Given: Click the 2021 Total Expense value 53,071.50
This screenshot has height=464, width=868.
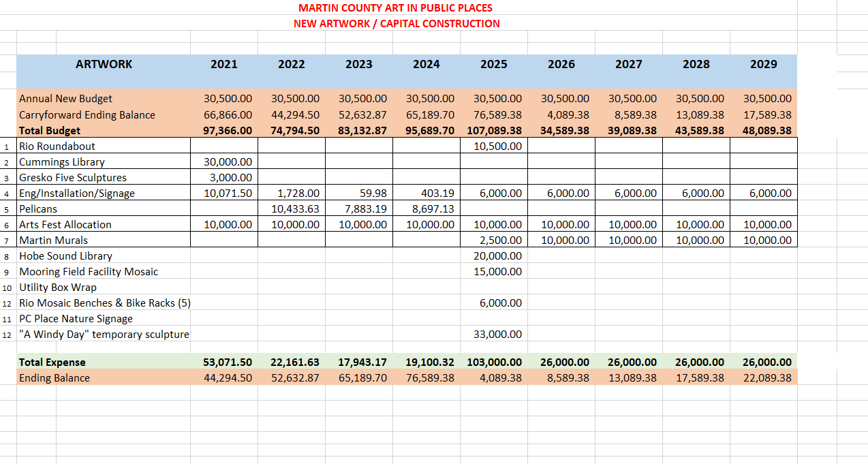Looking at the screenshot, I should 228,362.
